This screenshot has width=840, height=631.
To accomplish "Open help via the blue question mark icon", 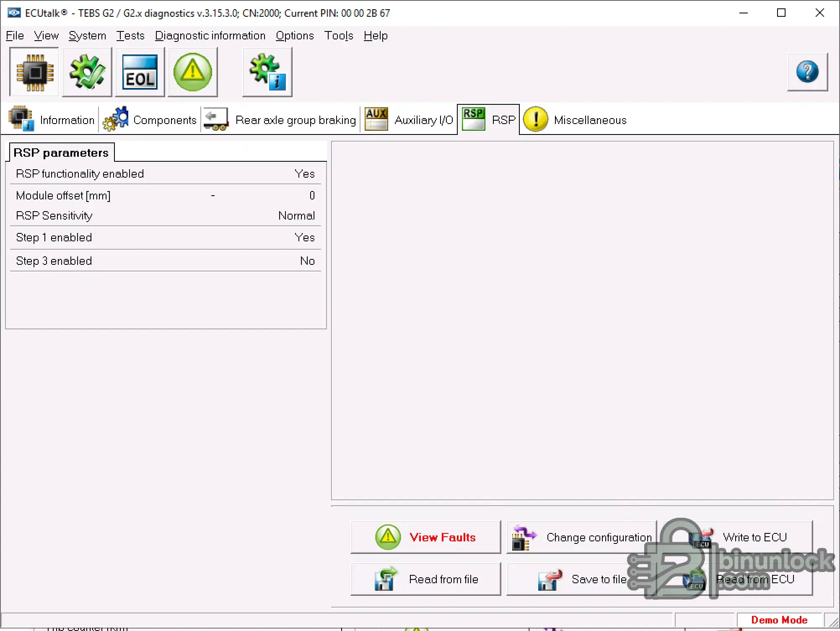I will point(807,72).
